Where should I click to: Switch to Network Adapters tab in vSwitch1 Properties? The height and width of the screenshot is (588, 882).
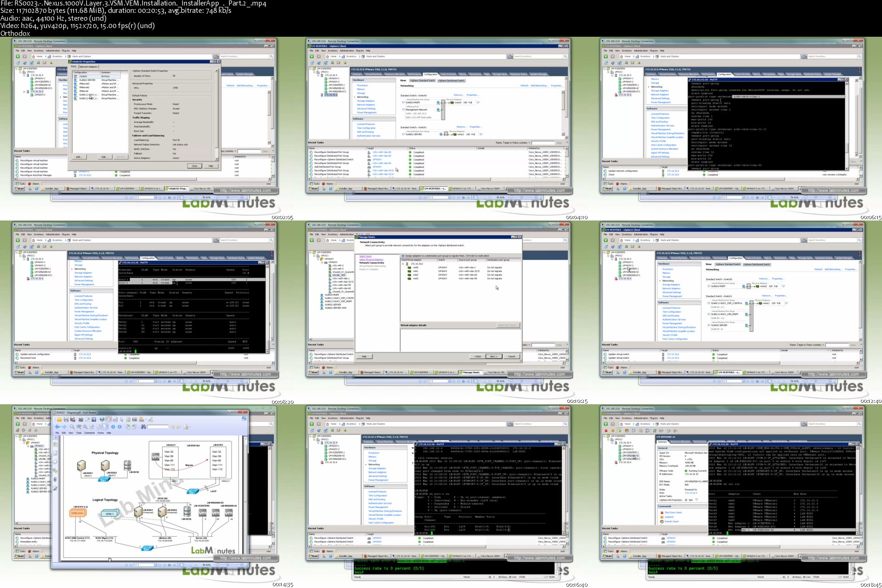coord(89,67)
